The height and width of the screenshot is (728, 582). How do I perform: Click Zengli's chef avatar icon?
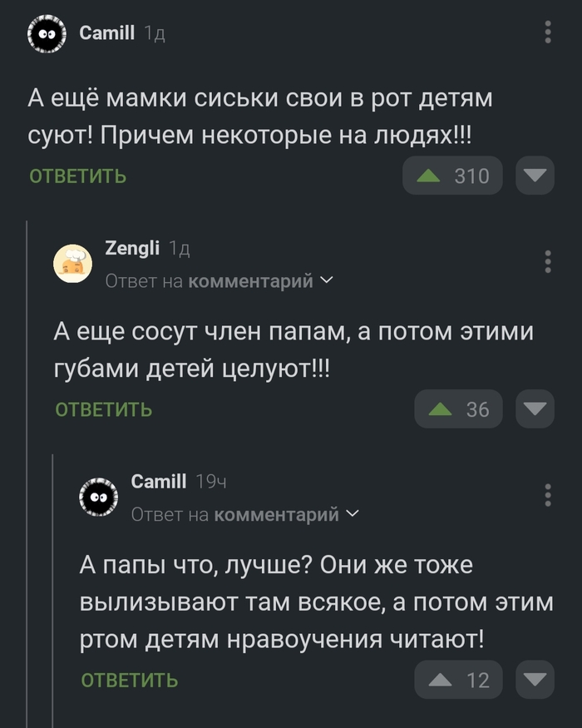pos(73,265)
